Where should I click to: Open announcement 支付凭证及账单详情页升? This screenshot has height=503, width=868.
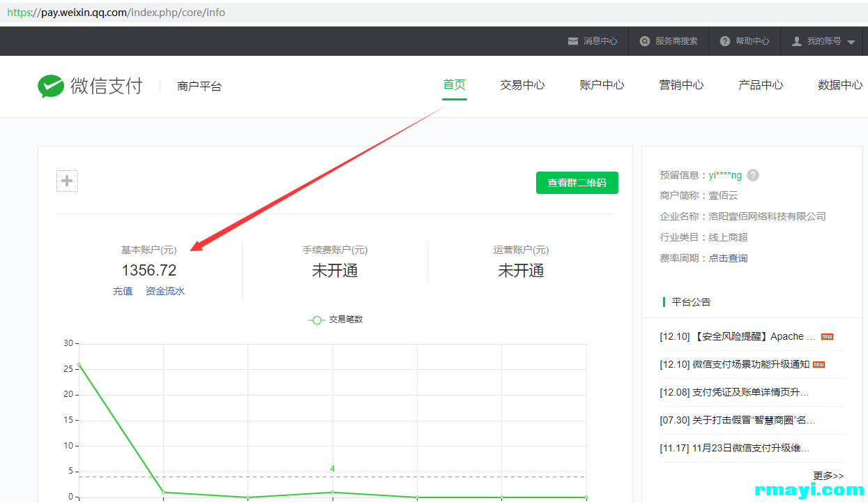pyautogui.click(x=735, y=392)
